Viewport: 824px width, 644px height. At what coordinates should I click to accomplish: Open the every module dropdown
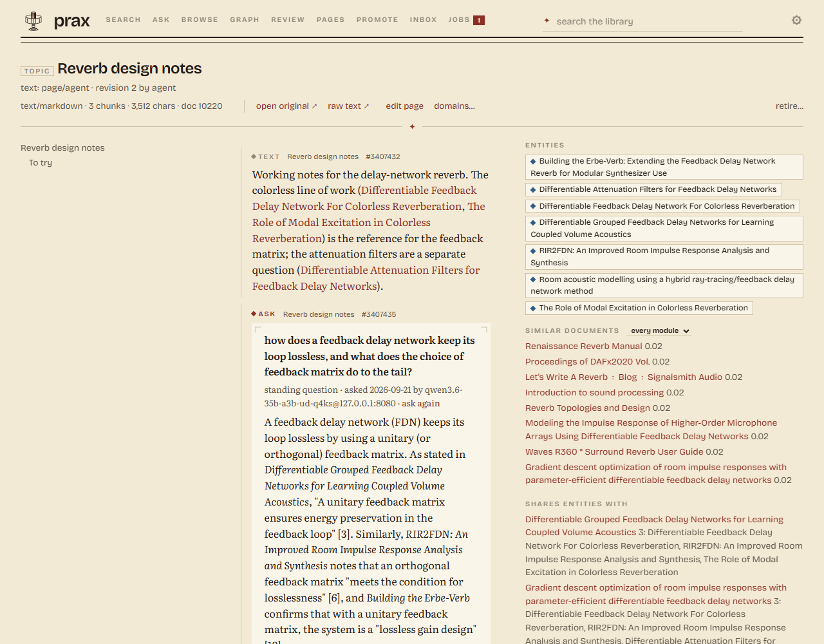tap(660, 331)
